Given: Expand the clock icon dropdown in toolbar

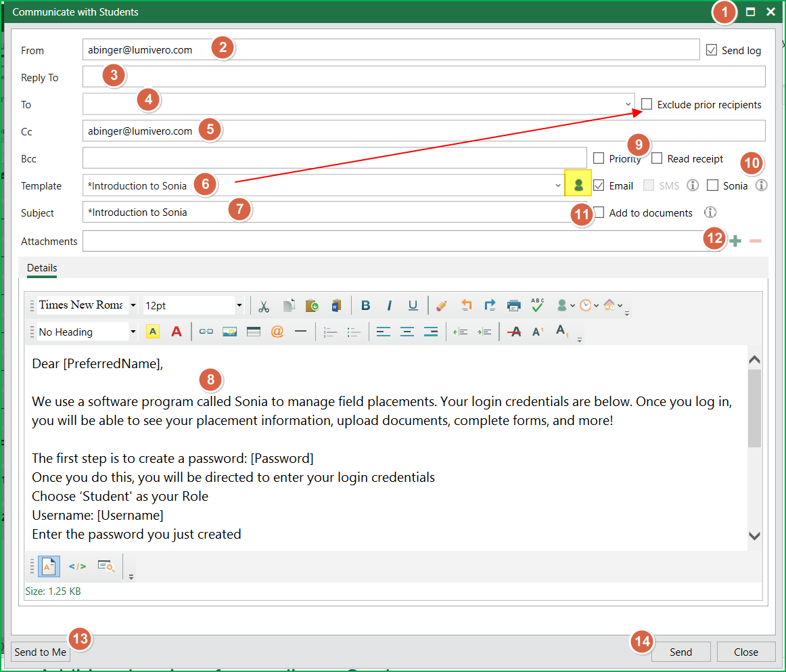Looking at the screenshot, I should tap(596, 305).
